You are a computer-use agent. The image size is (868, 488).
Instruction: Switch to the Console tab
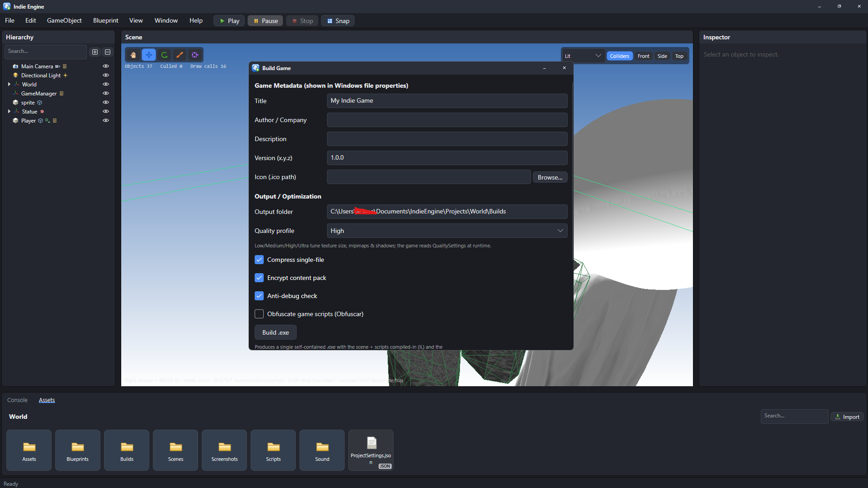click(x=17, y=400)
